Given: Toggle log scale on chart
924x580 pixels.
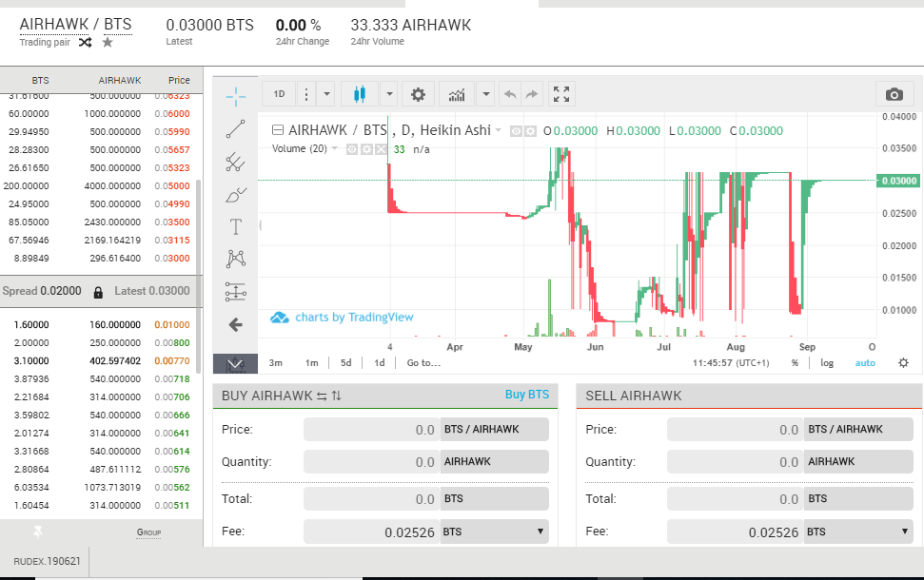Looking at the screenshot, I should point(827,362).
